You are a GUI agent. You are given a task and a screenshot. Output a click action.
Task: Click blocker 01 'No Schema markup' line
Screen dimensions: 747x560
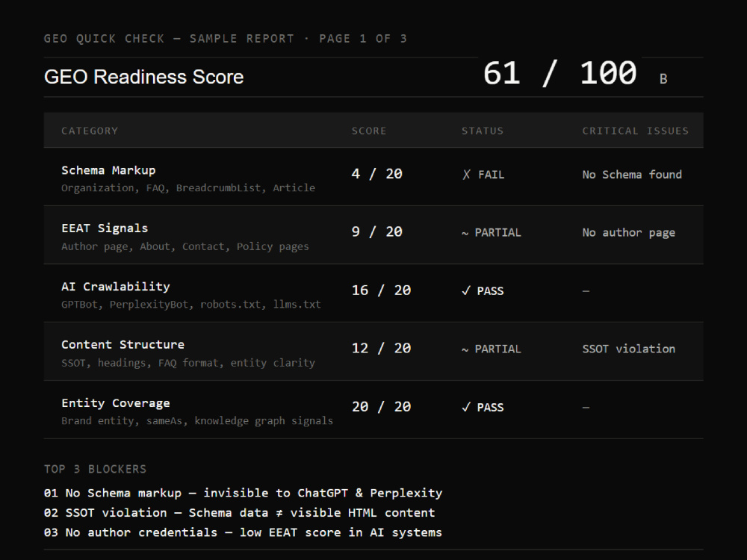pos(243,494)
